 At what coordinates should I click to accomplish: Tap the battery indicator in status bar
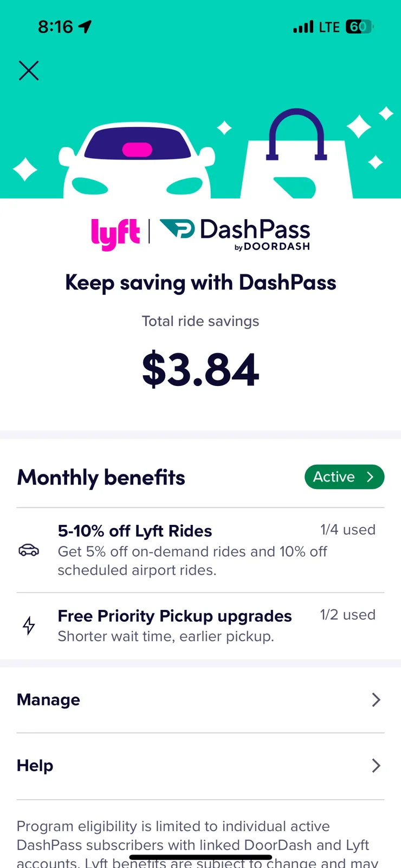359,27
